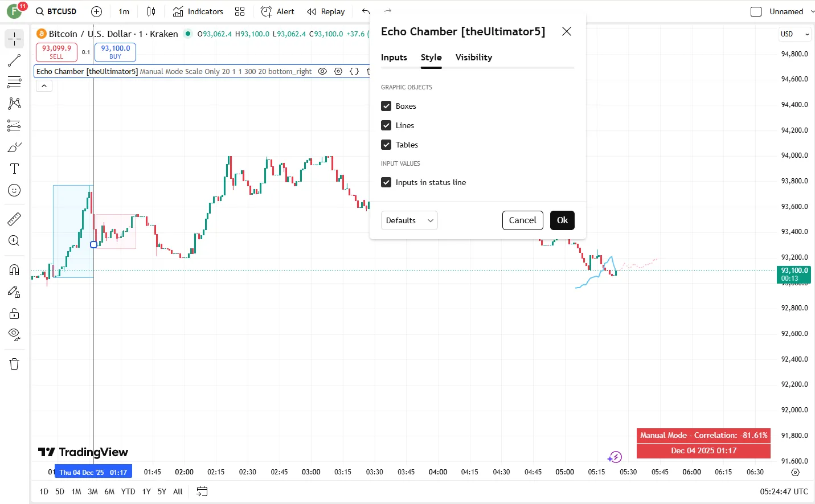Open the USD currency dropdown
The width and height of the screenshot is (815, 504).
(x=795, y=34)
